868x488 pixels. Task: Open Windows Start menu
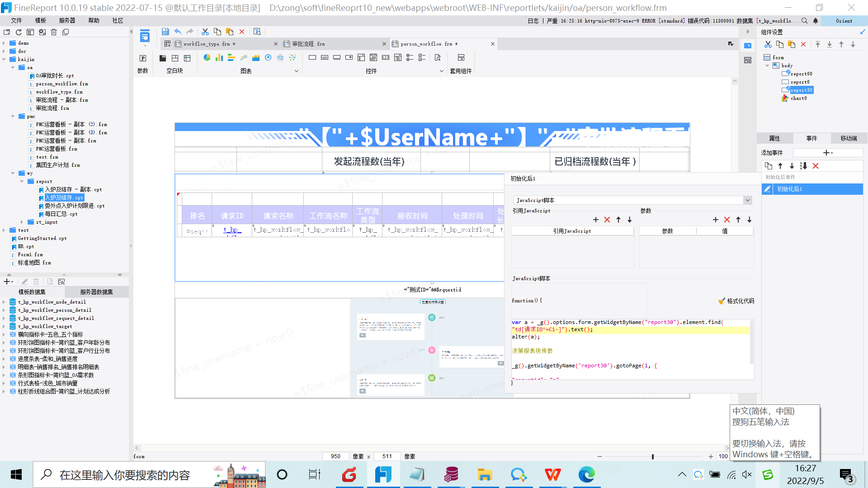pos(16,474)
